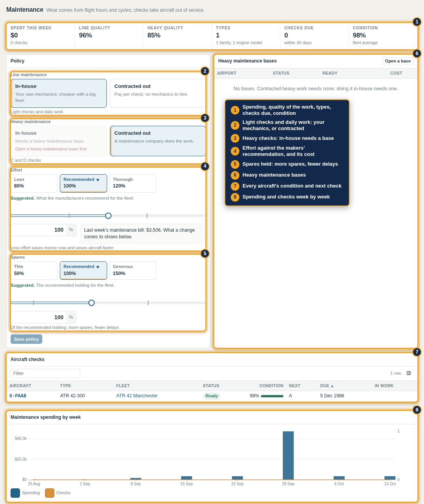
Task: Pick In-house under Heavy maintenance
Action: [x=59, y=141]
